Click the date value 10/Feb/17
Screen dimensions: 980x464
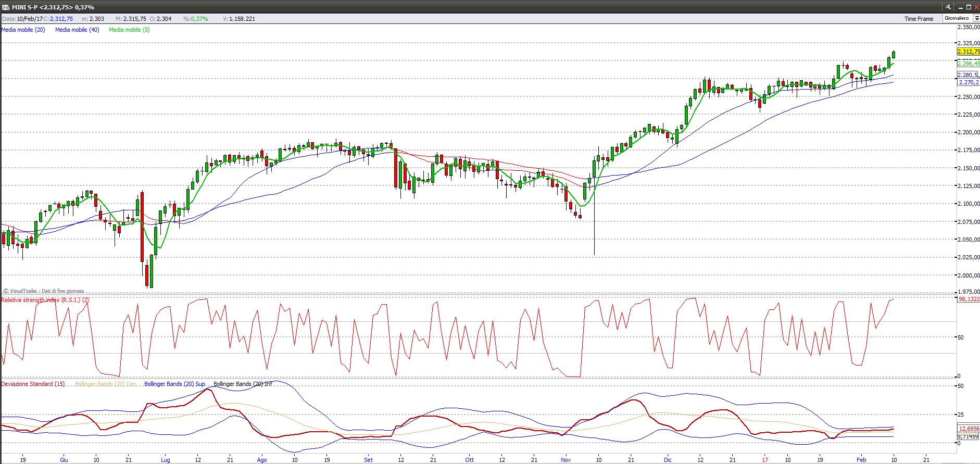tap(30, 19)
